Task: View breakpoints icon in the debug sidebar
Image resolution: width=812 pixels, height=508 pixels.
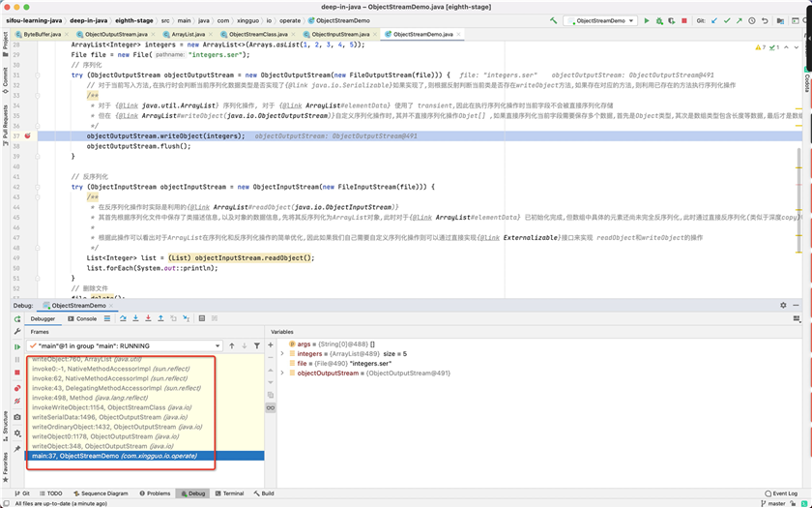Action: (x=17, y=388)
